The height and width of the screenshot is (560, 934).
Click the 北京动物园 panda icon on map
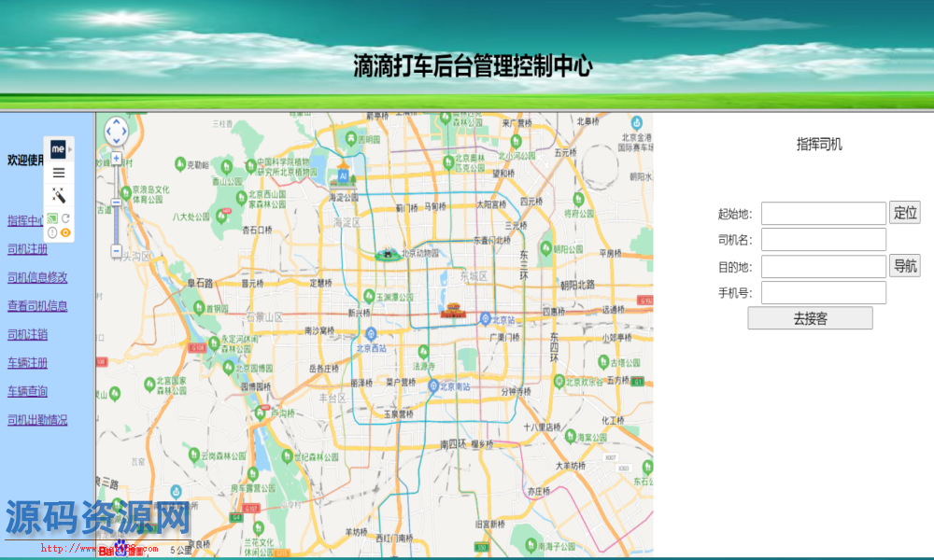click(x=388, y=254)
